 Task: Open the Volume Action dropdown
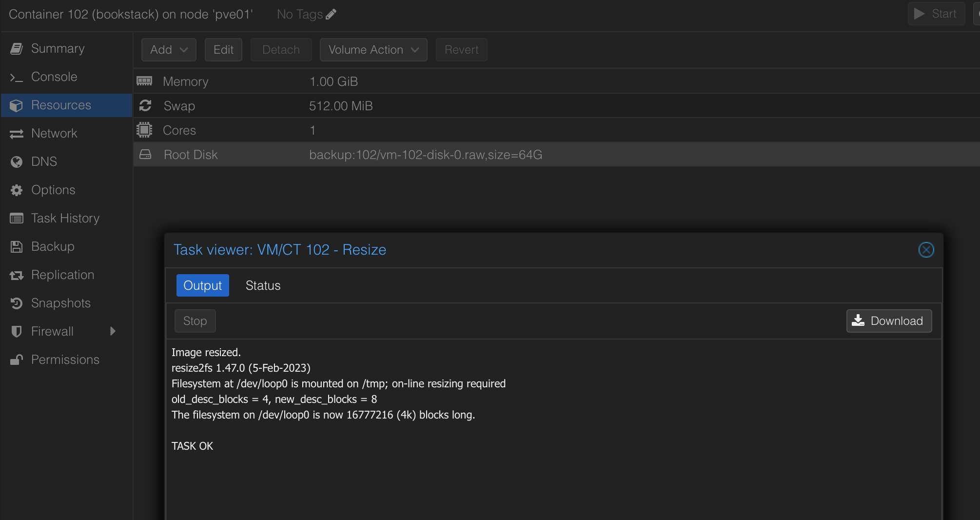coord(373,50)
